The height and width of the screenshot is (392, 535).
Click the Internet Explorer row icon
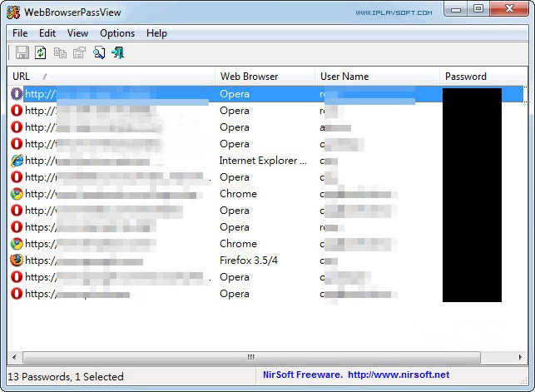17,161
